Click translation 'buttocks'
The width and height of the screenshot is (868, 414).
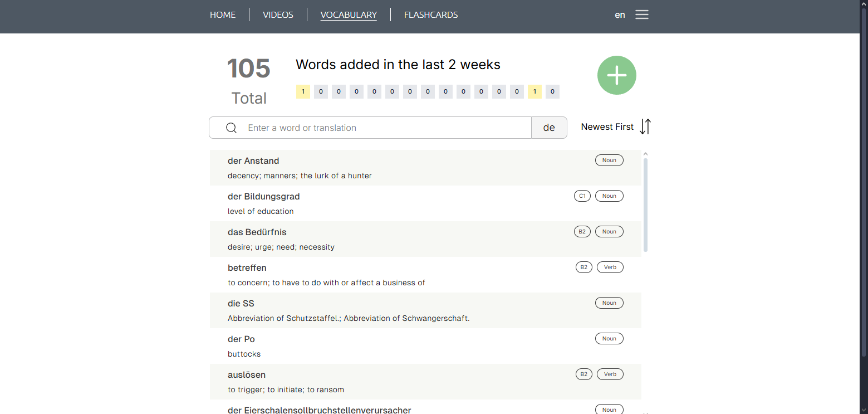pos(244,354)
